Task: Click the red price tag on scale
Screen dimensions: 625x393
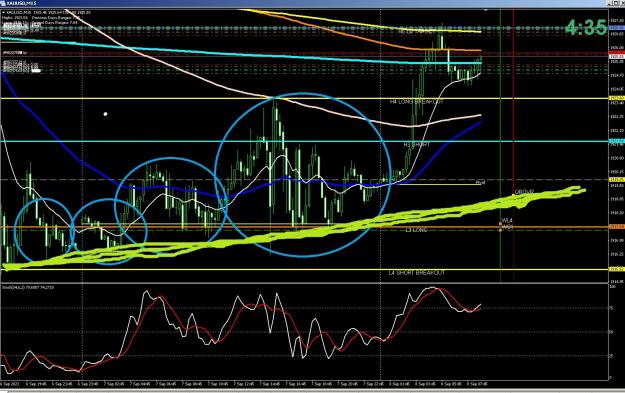Action: [x=617, y=52]
